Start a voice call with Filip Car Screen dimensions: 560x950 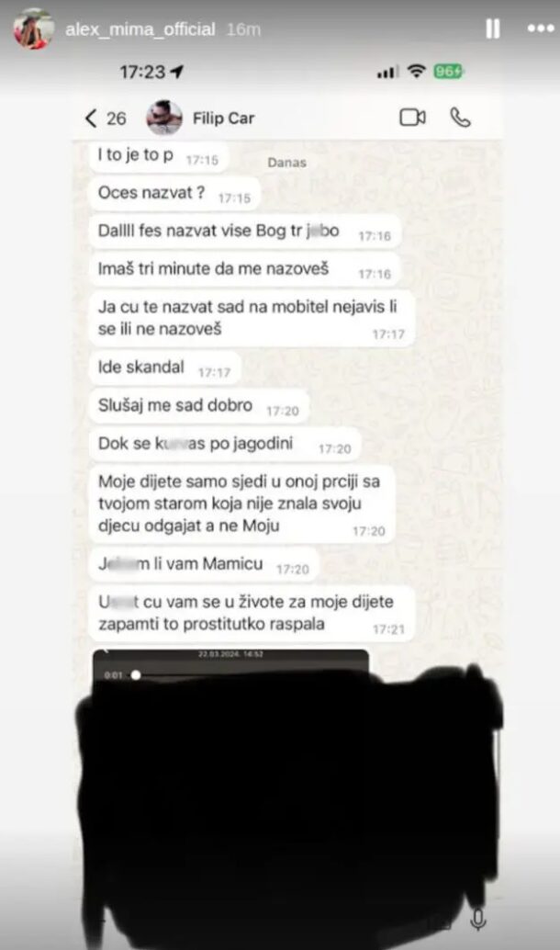460,118
